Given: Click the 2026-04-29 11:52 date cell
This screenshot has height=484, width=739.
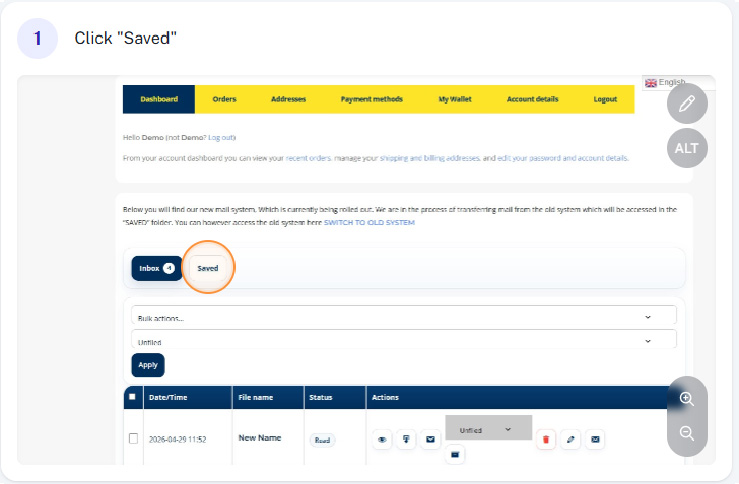Looking at the screenshot, I should pyautogui.click(x=178, y=439).
